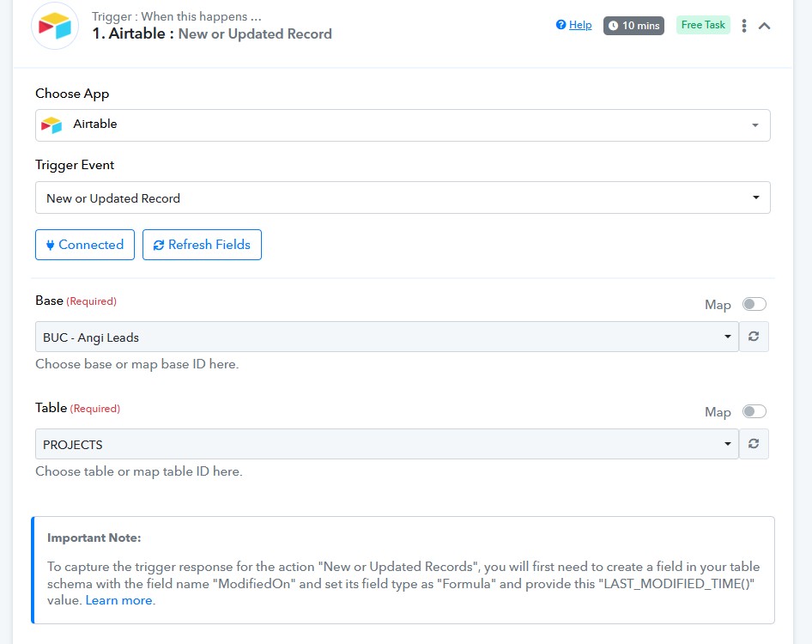The height and width of the screenshot is (644, 812).
Task: Open the Table dropdown showing PROJECTS
Action: tap(387, 444)
